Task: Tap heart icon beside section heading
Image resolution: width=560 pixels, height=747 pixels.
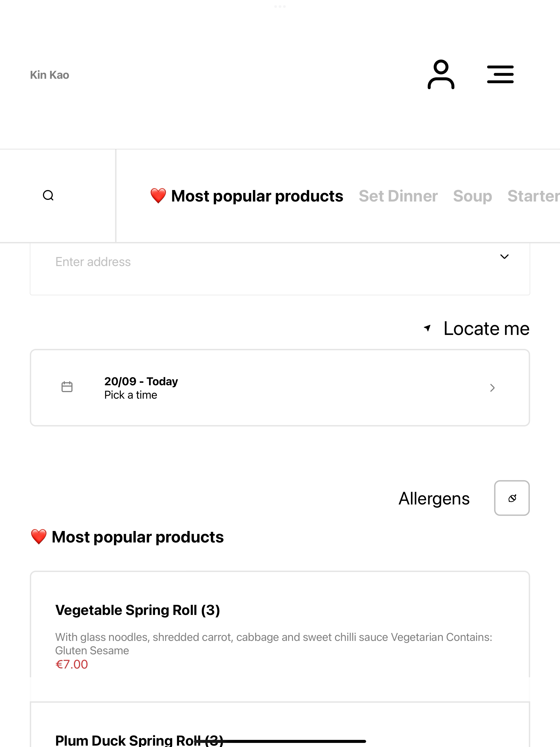Action: 39,537
